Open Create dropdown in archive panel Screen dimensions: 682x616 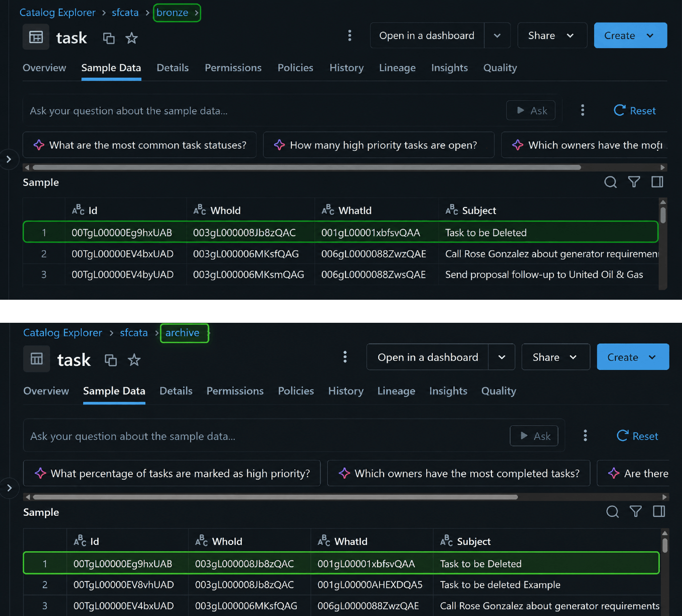pyautogui.click(x=633, y=357)
